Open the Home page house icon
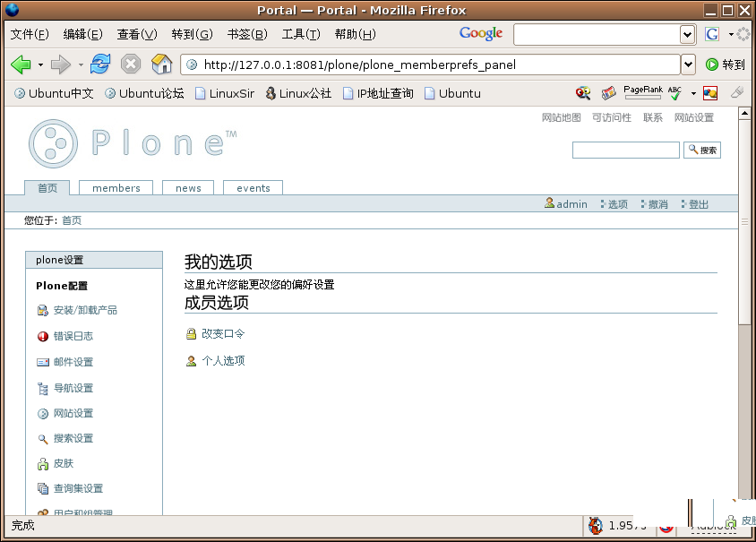 click(161, 64)
